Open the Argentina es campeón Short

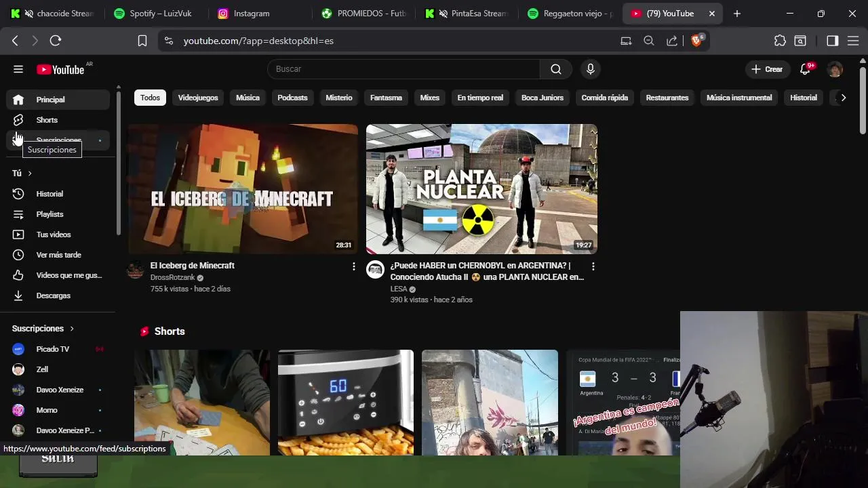click(x=623, y=403)
